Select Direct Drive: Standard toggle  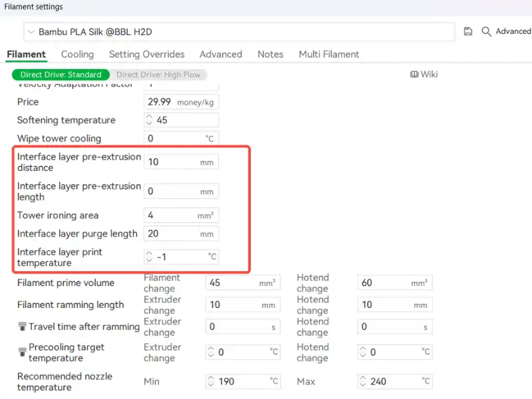pyautogui.click(x=61, y=74)
